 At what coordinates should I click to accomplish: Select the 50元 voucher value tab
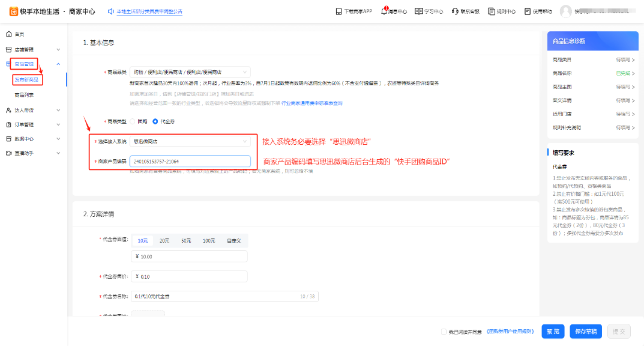tap(186, 241)
